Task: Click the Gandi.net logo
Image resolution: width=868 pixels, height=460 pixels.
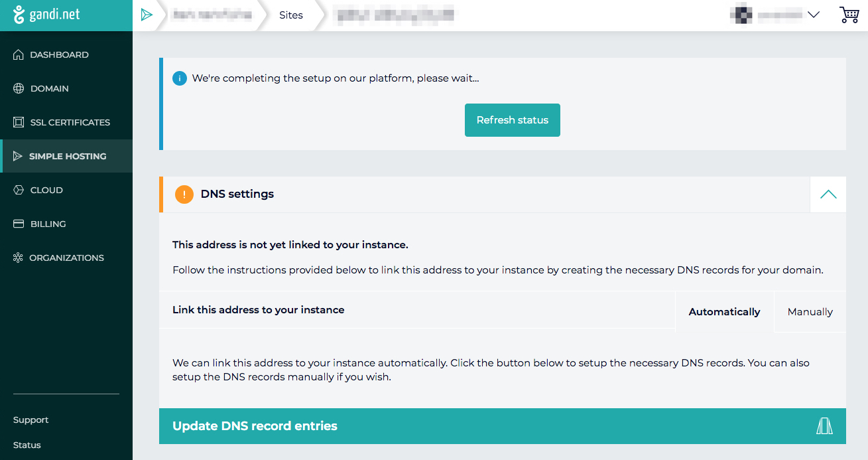Action: [x=46, y=15]
